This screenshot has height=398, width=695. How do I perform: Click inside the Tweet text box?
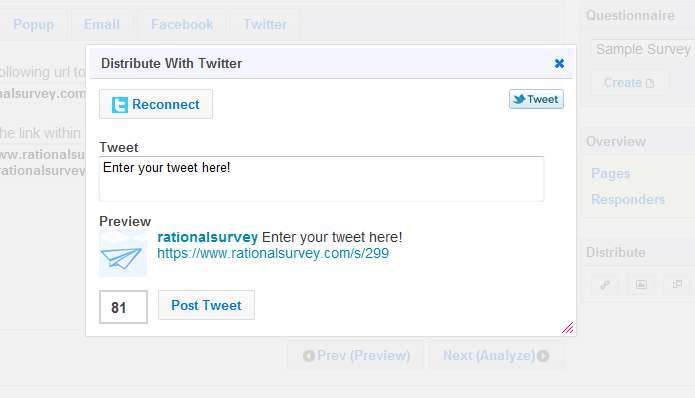pos(321,179)
